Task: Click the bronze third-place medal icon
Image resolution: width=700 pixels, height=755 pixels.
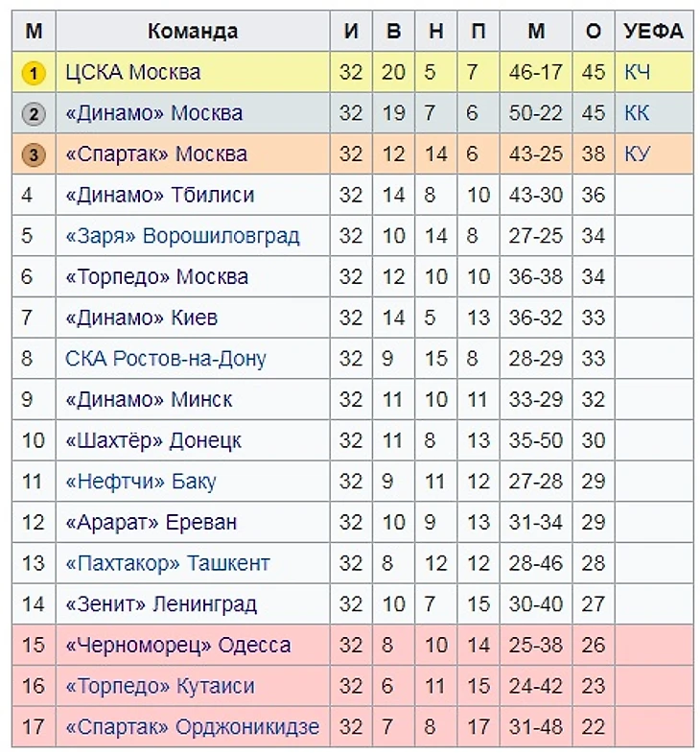Action: 34,154
